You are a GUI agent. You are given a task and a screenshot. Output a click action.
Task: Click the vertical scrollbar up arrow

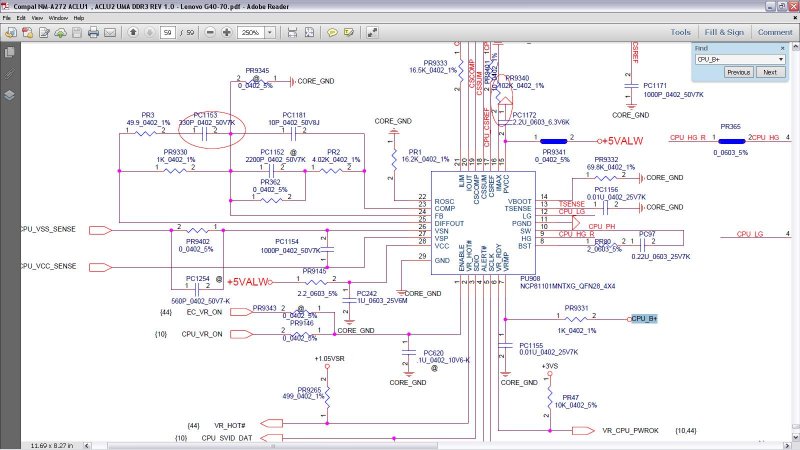(x=795, y=47)
